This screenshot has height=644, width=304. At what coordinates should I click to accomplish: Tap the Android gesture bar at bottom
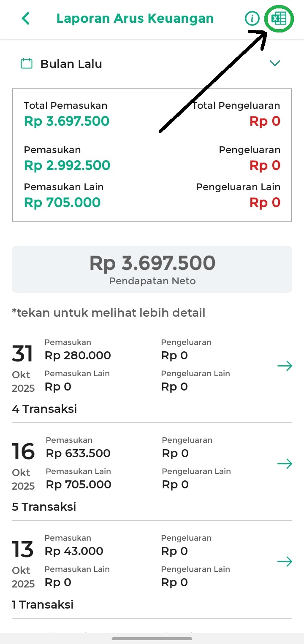click(152, 639)
